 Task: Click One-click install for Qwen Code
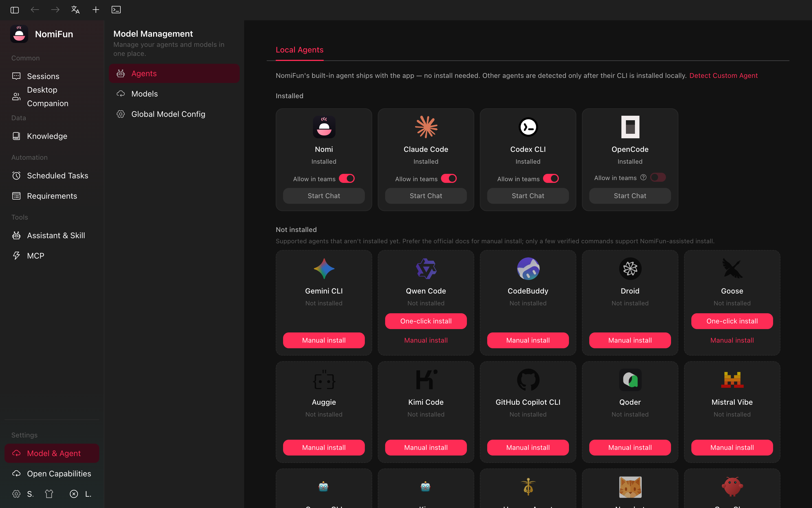[x=426, y=321]
